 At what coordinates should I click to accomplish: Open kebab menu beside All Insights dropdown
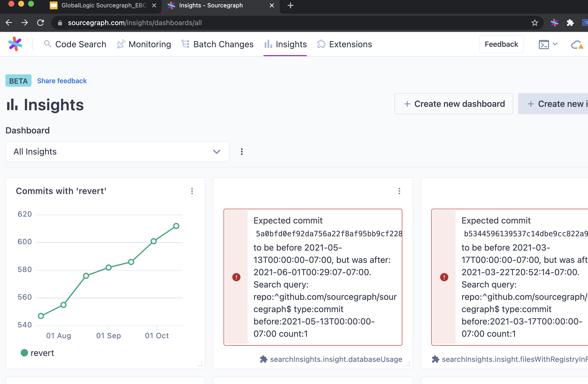pos(242,152)
